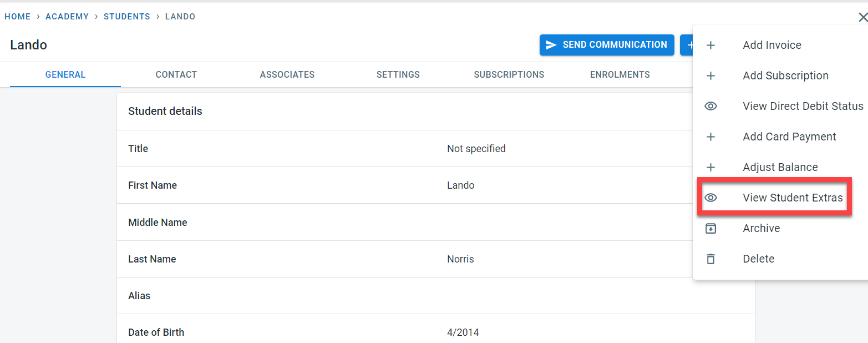
Task: Click the paper plane send icon
Action: [x=551, y=45]
